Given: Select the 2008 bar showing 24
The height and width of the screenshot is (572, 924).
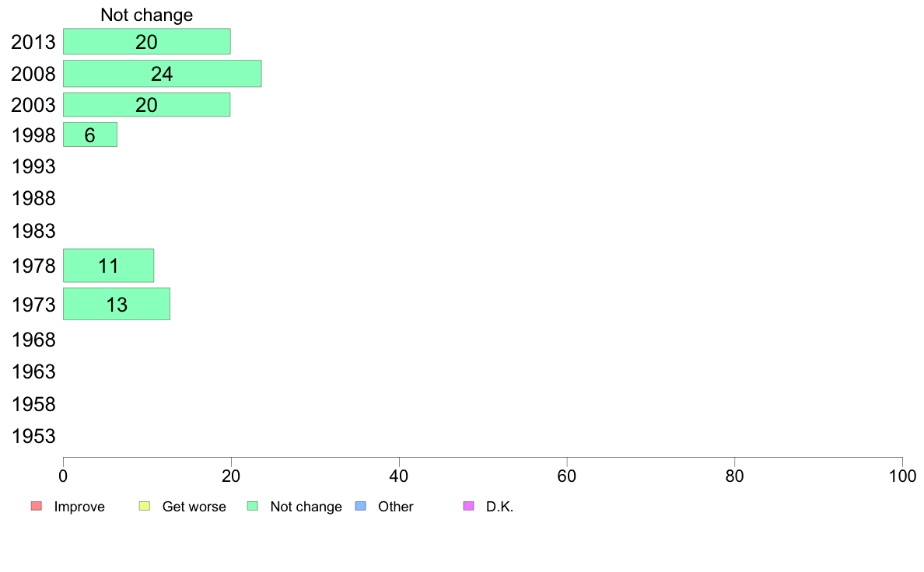Looking at the screenshot, I should 162,74.
